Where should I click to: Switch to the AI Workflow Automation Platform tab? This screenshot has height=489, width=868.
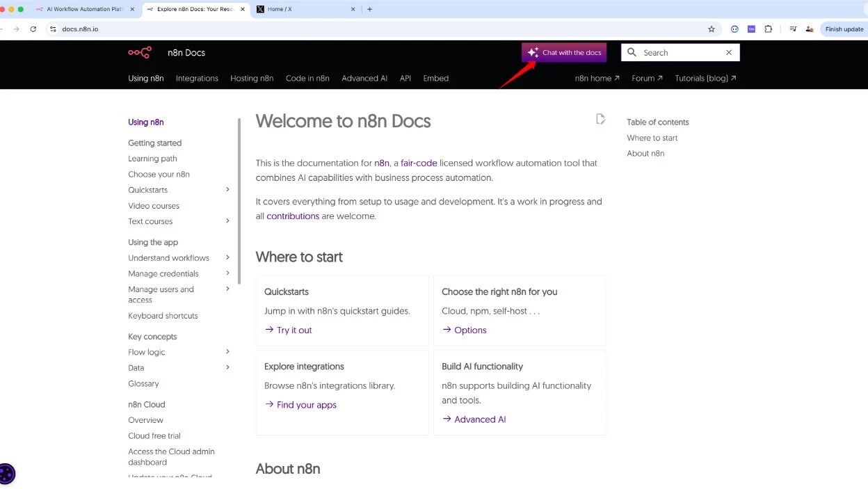(x=85, y=9)
